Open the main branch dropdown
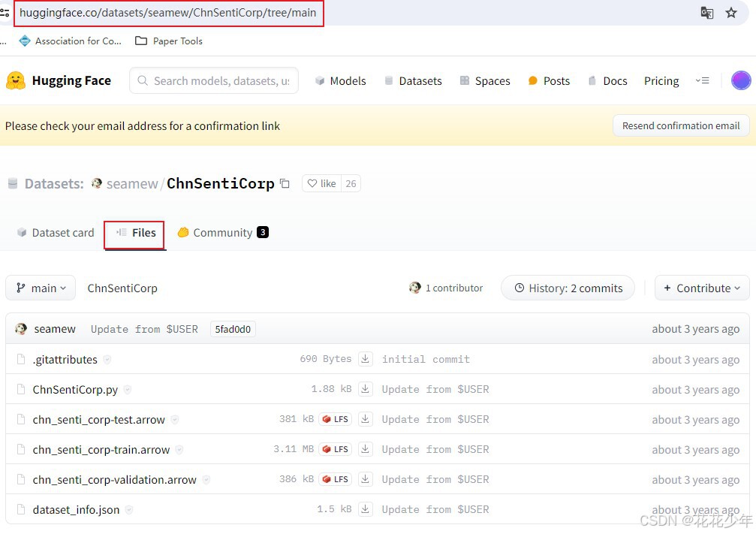 point(41,288)
